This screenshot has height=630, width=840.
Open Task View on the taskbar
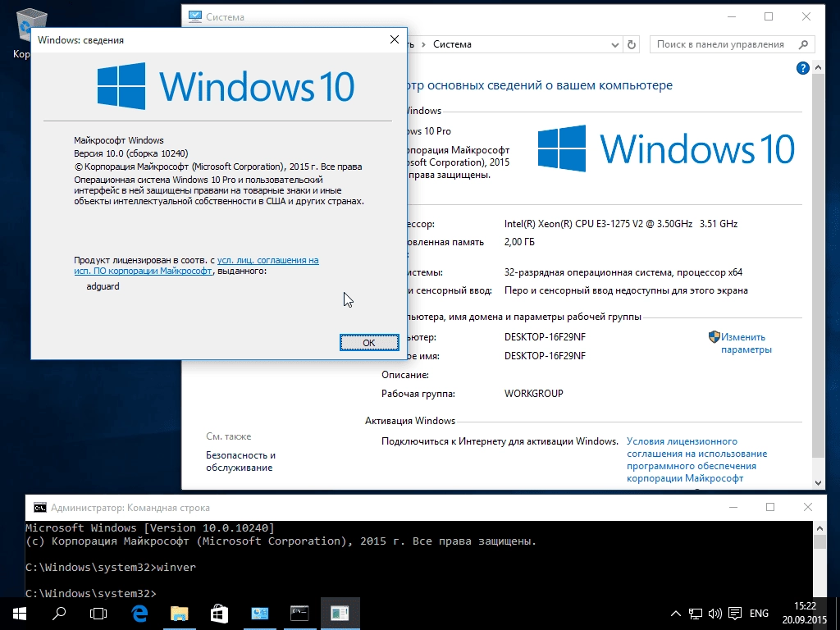coord(98,614)
